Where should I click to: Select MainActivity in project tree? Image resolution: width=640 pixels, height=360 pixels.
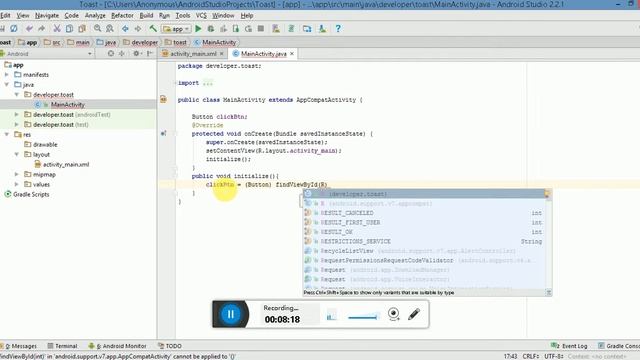tap(67, 104)
